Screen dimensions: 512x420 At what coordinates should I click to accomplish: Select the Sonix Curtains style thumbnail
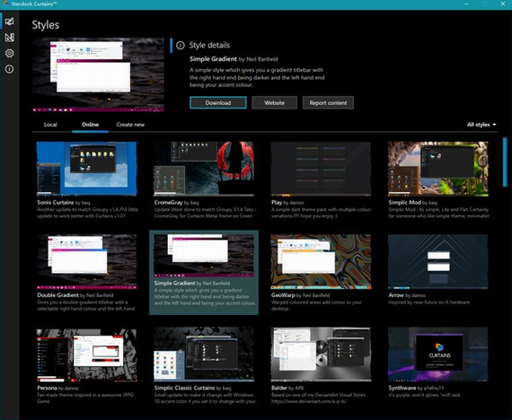(86, 169)
